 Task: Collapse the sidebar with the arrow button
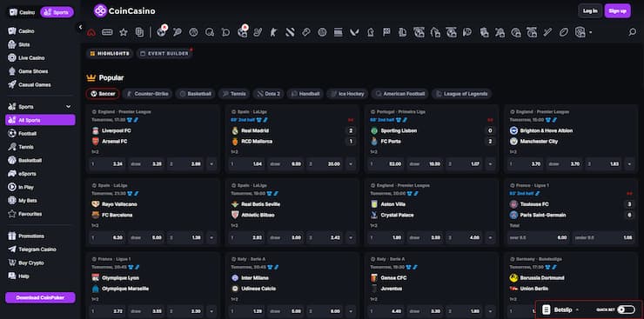point(80,27)
